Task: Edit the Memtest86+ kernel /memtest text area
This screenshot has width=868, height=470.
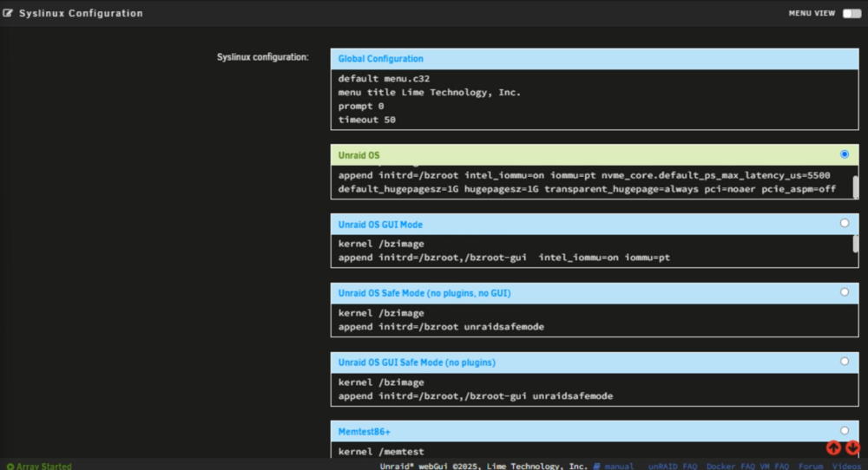Action: pyautogui.click(x=595, y=450)
